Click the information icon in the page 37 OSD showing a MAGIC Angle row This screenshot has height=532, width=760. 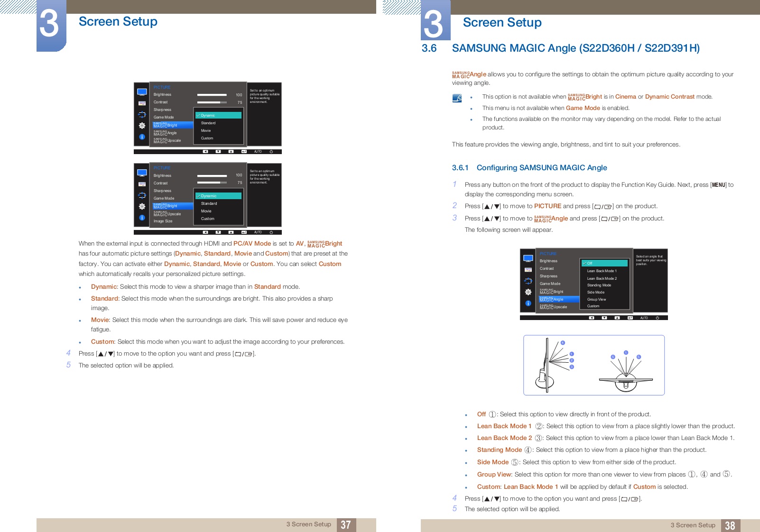pos(142,137)
